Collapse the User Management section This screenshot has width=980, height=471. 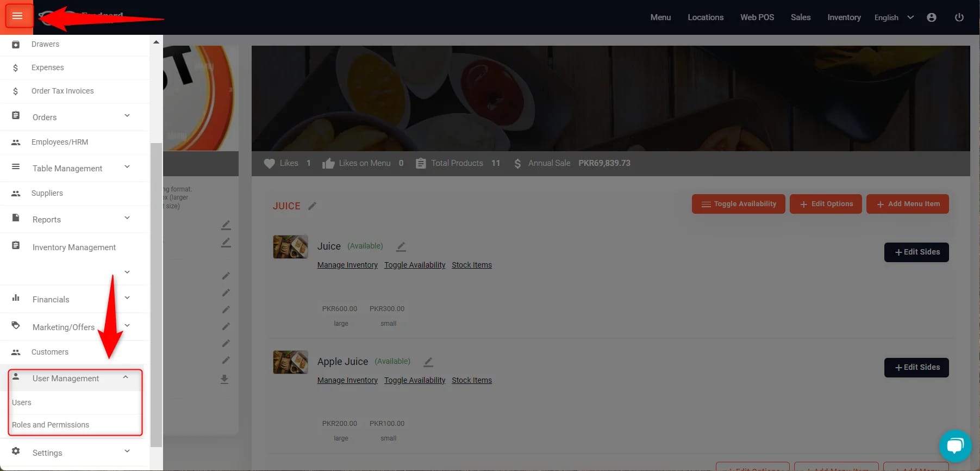coord(126,377)
